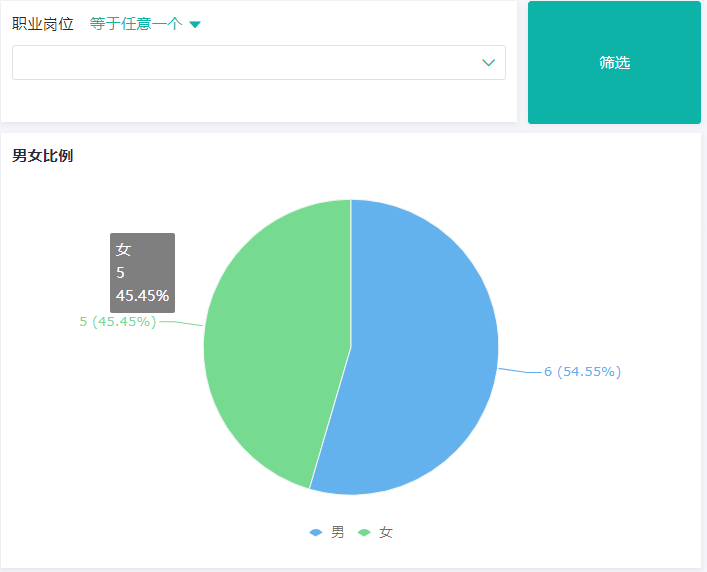Click the leader line of the blue slice
This screenshot has height=572, width=707.
519,371
